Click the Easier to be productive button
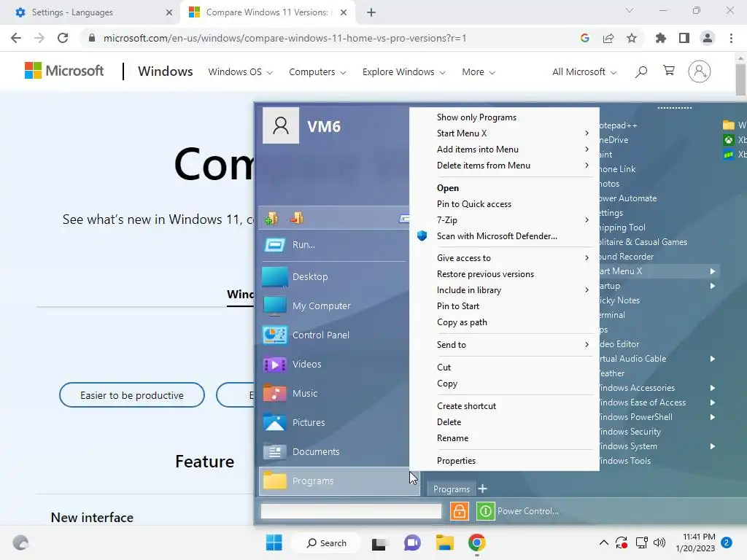Screen dimensions: 747x560 (132, 395)
